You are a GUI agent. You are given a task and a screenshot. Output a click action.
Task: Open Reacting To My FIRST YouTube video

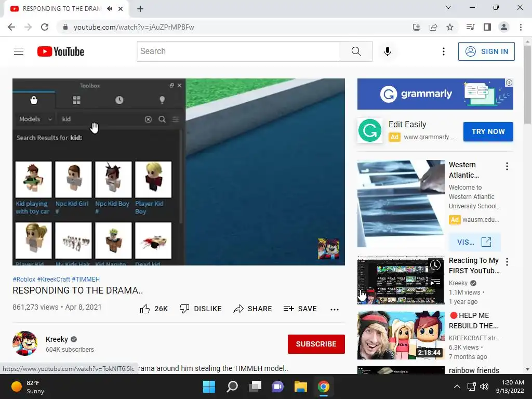pos(474,265)
